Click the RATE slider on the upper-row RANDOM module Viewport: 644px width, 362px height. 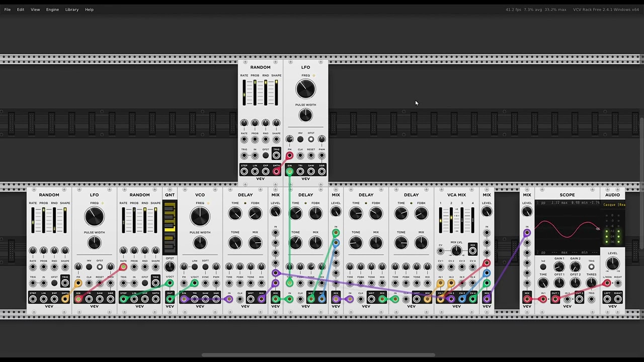[244, 93]
